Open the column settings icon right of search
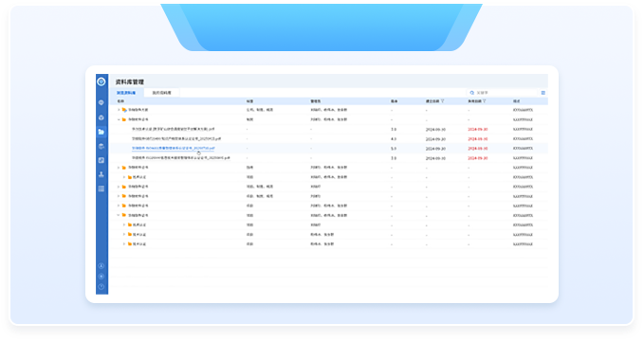Image resolution: width=644 pixels, height=341 pixels. (543, 93)
